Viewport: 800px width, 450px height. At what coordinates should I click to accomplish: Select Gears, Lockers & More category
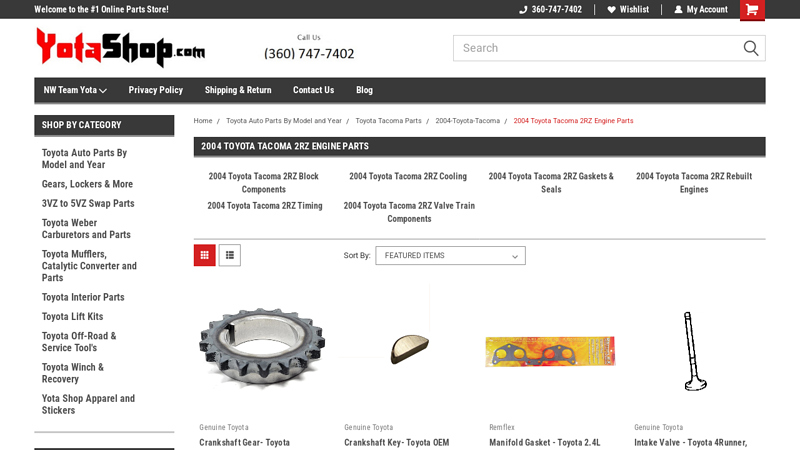87,184
